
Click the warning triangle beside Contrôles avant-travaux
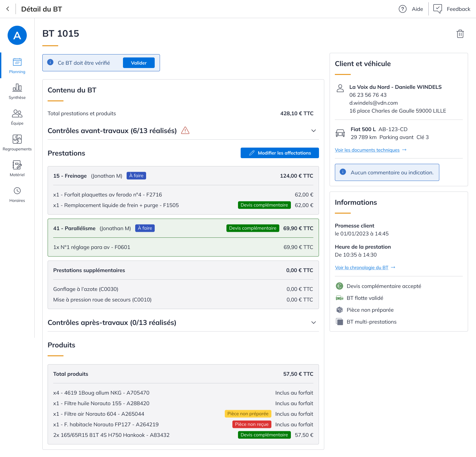(x=185, y=130)
